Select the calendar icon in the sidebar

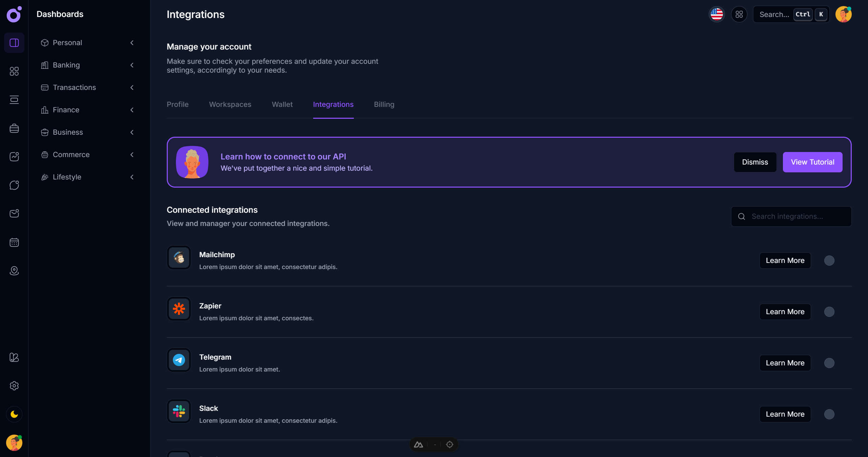tap(14, 242)
